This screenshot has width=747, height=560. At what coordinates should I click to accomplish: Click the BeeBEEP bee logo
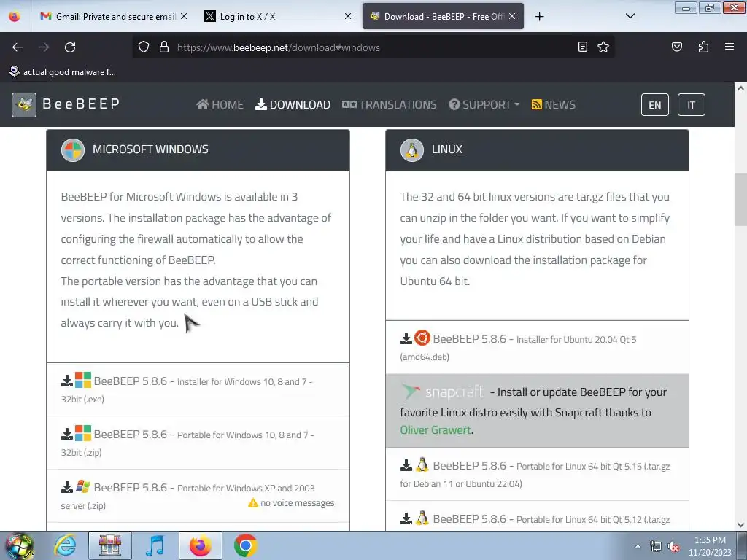point(24,104)
